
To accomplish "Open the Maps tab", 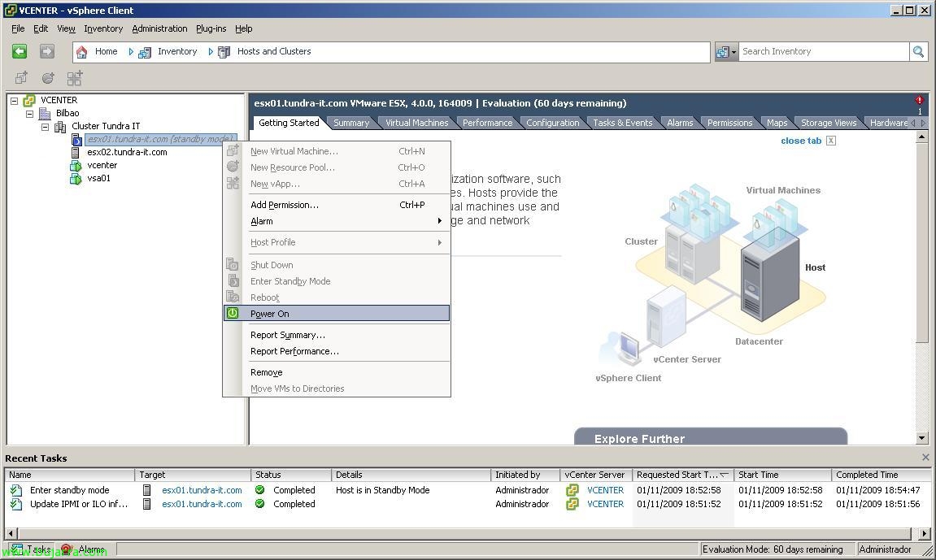I will pos(777,123).
